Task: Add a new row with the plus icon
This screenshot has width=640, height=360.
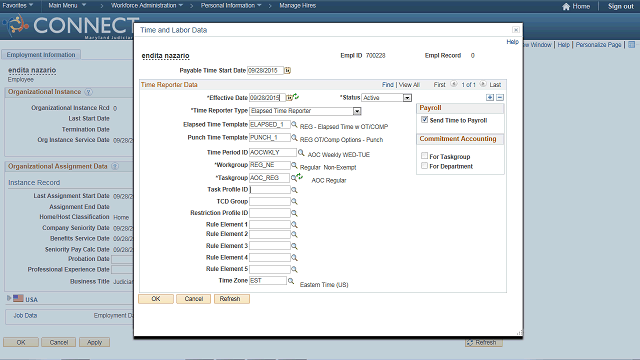Action: (x=490, y=98)
